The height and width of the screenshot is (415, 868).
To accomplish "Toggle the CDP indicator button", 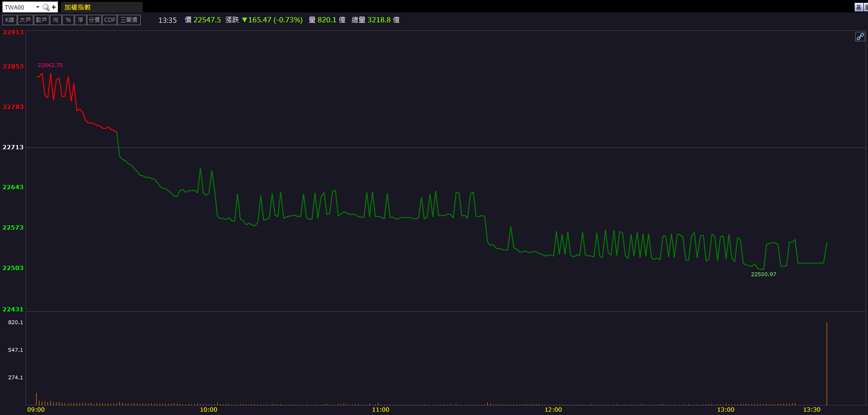I will (110, 20).
